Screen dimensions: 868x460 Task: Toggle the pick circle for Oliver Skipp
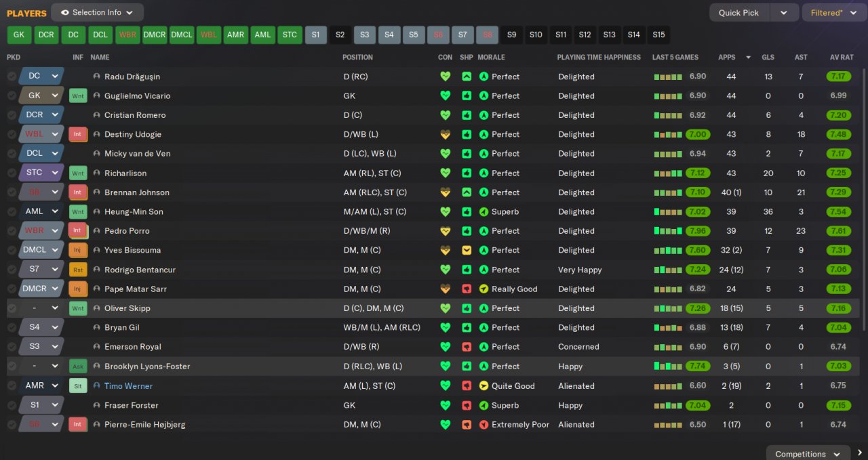coord(12,308)
